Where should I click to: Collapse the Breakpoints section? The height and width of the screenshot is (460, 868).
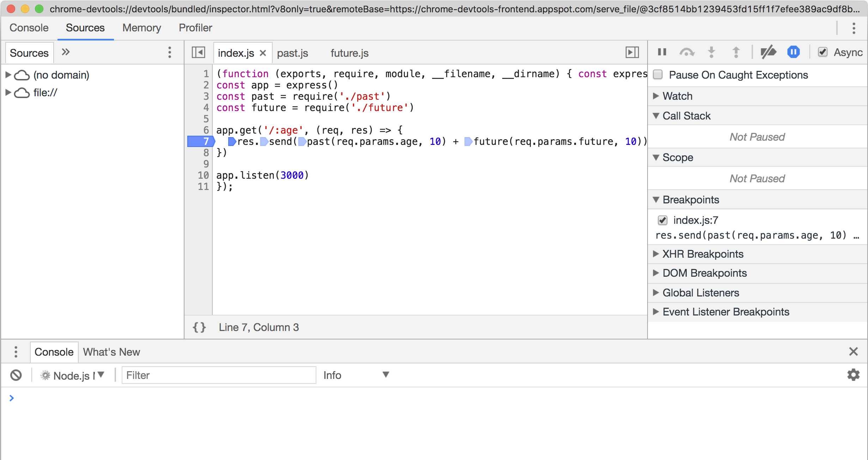(x=656, y=200)
